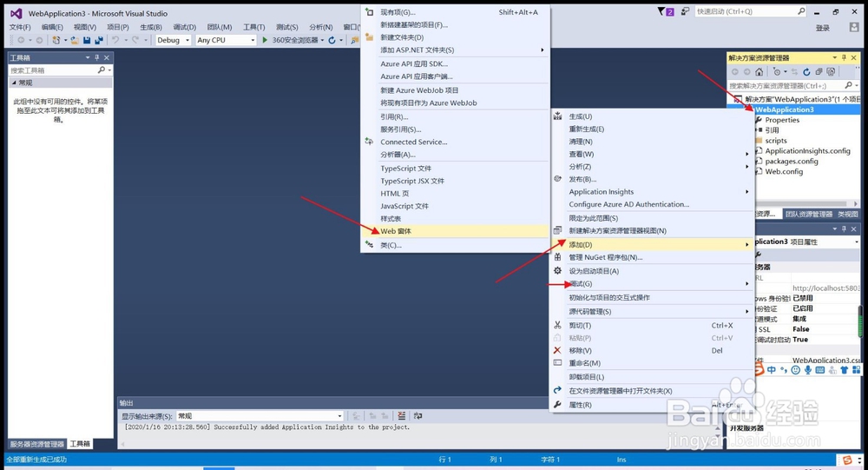Select Web 窗体 from the add submenu

(x=455, y=231)
